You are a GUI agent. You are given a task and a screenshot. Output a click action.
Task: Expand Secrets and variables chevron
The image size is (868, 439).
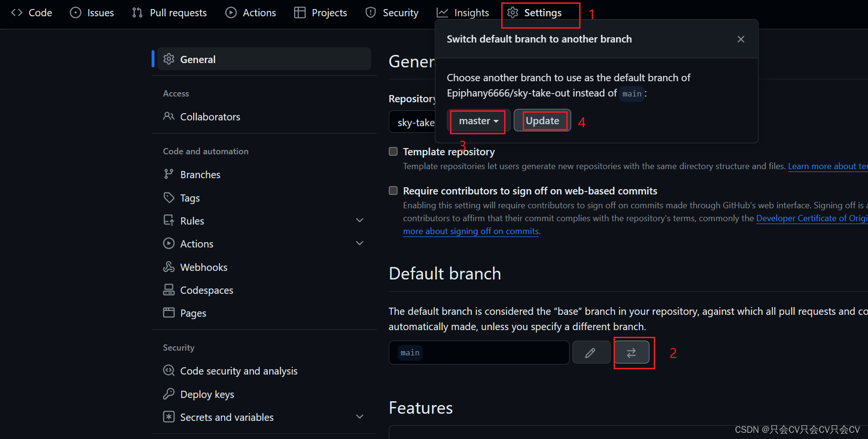click(360, 417)
